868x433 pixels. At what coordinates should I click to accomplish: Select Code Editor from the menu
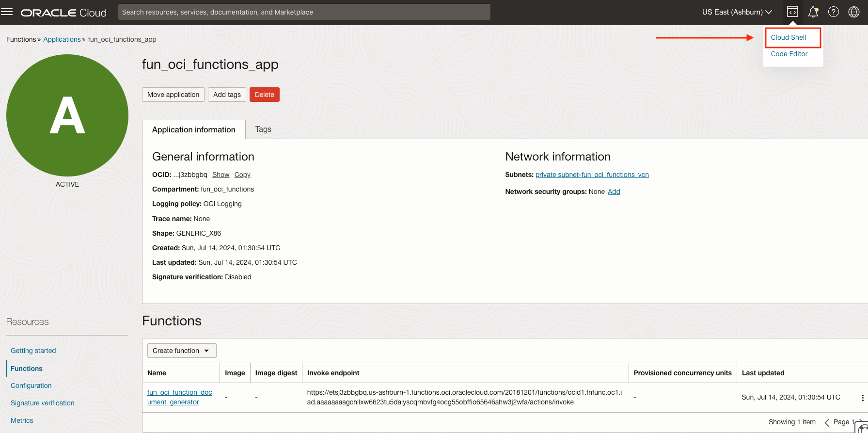pos(789,54)
